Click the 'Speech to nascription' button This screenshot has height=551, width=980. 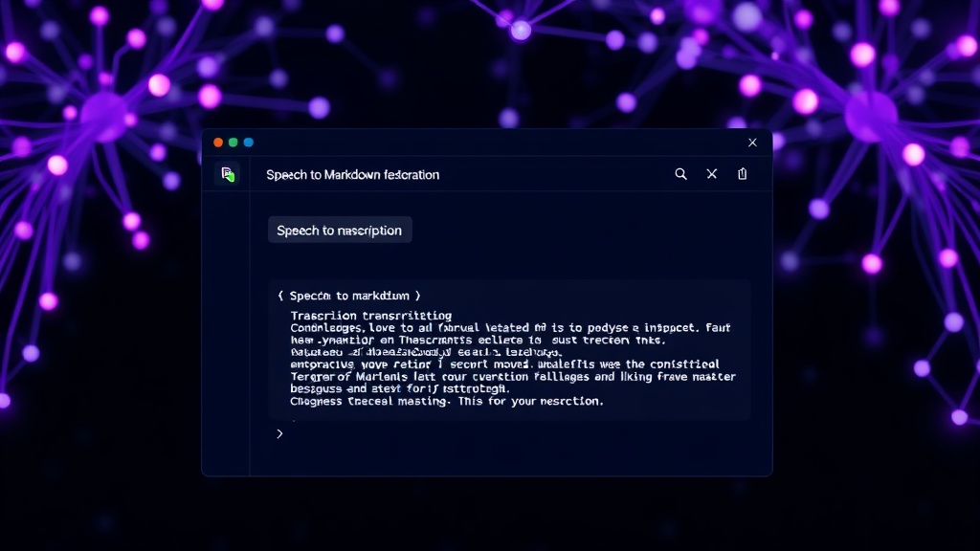tap(340, 230)
